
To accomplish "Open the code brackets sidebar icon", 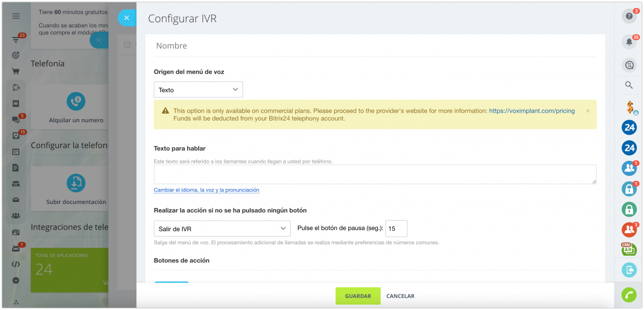I will tap(16, 264).
